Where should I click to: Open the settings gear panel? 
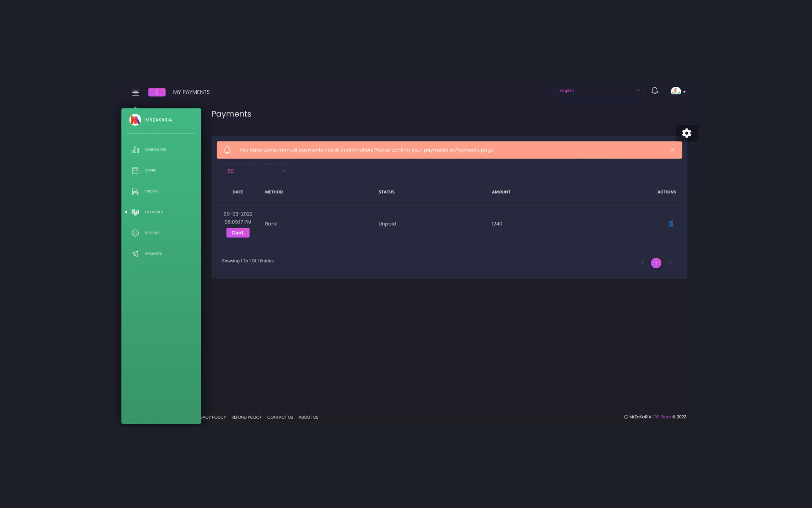(686, 133)
